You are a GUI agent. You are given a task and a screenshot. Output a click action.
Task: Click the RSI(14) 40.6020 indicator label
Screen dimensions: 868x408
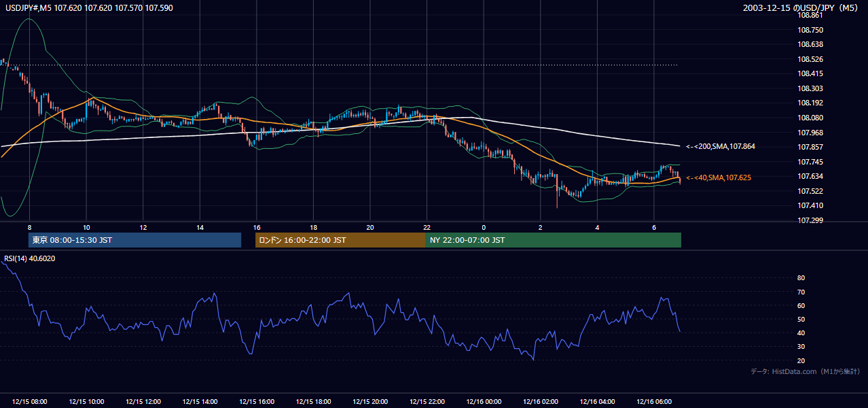point(30,258)
